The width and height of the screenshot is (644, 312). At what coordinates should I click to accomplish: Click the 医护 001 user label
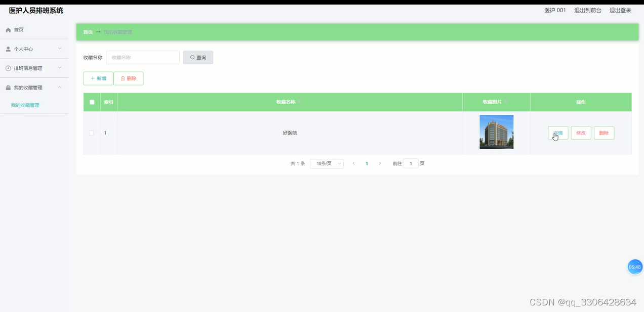[x=555, y=10]
